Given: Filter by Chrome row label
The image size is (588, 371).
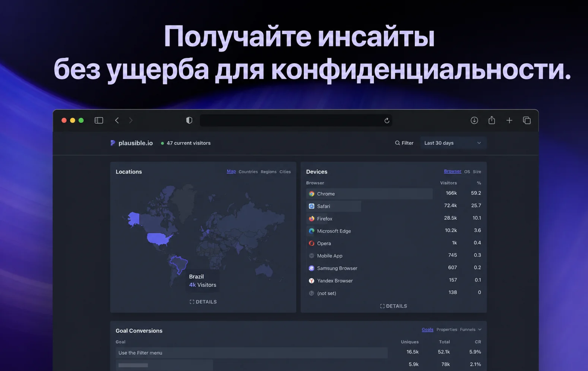Looking at the screenshot, I should (326, 194).
